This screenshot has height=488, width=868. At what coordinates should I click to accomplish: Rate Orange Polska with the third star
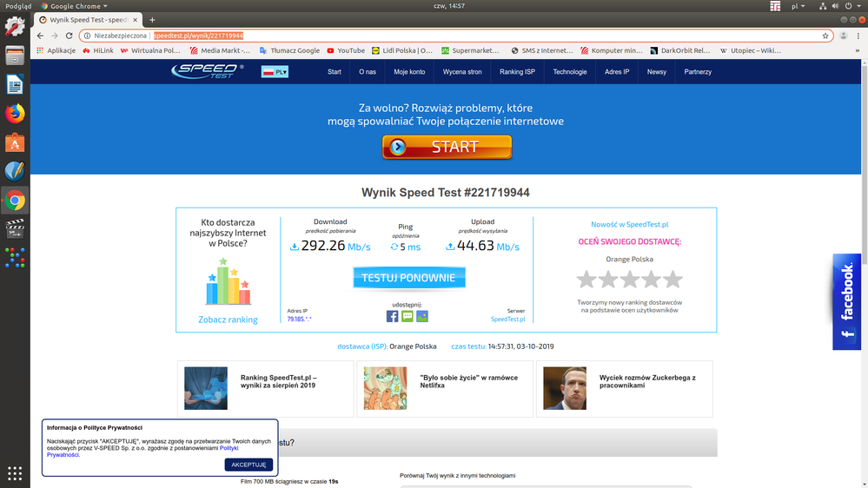pyautogui.click(x=630, y=280)
